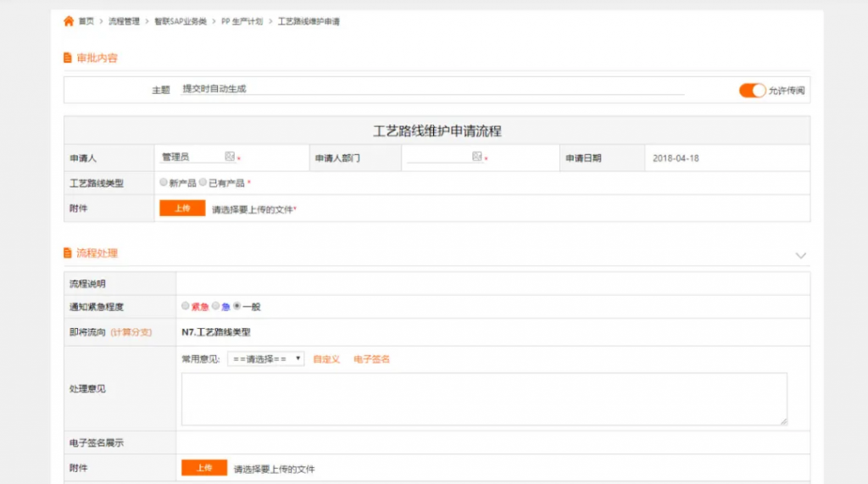Open PP 生产计划 breadcrumb link

(242, 21)
